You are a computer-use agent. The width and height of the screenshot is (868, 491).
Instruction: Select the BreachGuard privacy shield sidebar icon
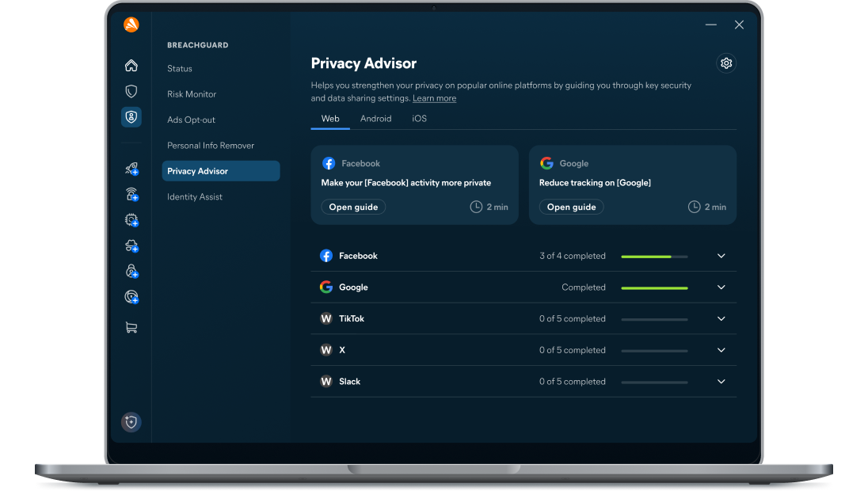pyautogui.click(x=131, y=116)
